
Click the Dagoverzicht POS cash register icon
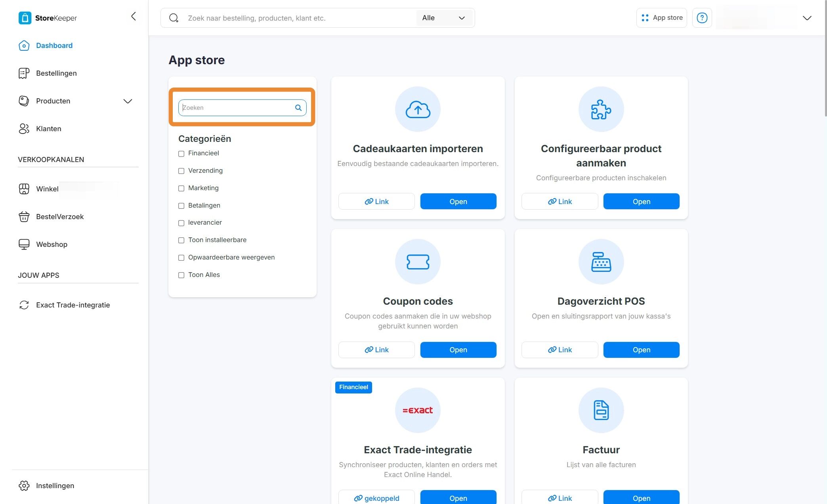pos(601,262)
